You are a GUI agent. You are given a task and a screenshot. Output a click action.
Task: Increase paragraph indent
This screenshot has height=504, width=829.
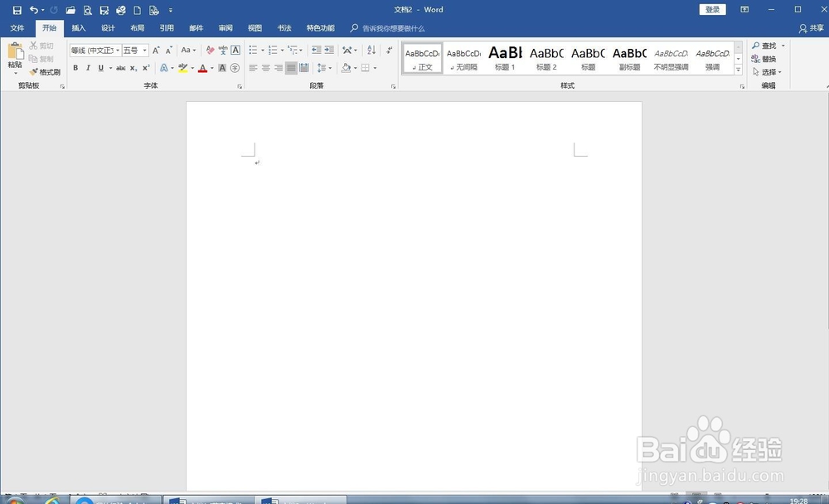(329, 51)
